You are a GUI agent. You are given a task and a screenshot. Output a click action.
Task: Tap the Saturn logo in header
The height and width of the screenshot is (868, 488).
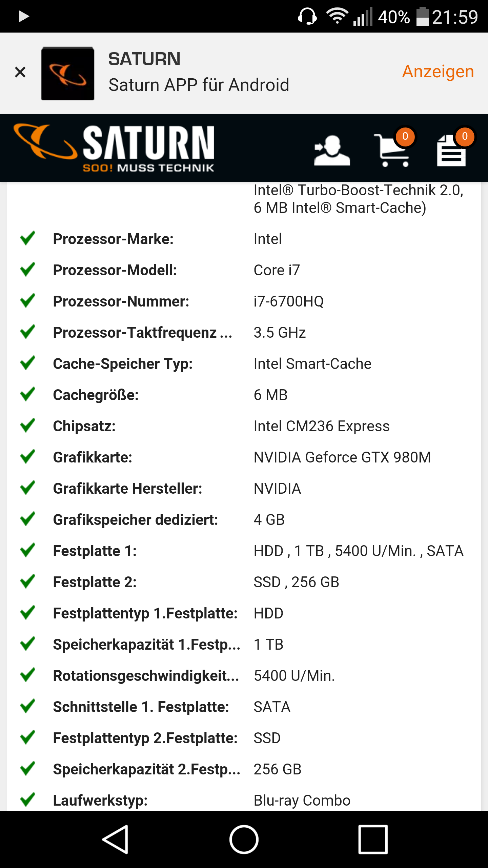coord(115,147)
